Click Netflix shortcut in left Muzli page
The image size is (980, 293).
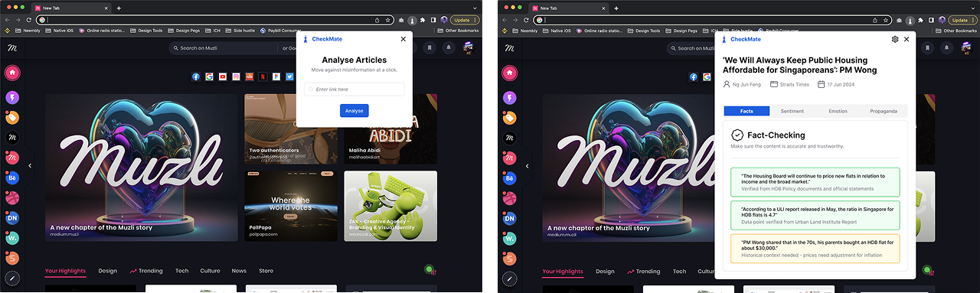[x=263, y=77]
